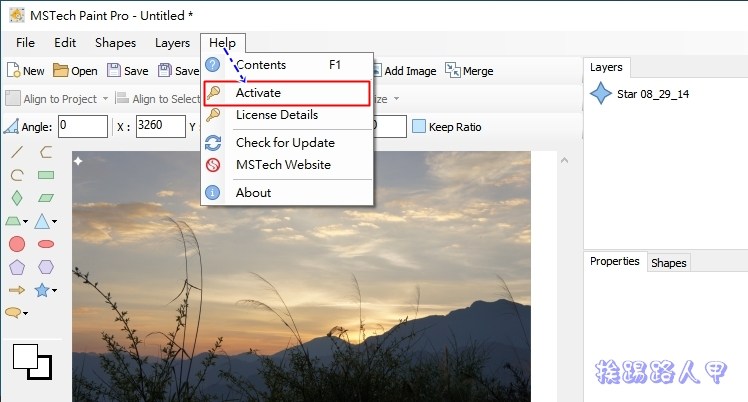Select the green Diamond shape tool
The height and width of the screenshot is (402, 748).
(17, 197)
